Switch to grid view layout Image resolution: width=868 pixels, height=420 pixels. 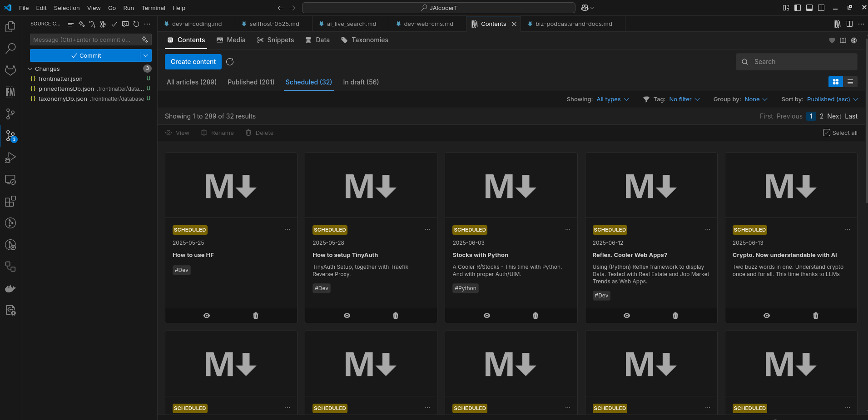(836, 82)
